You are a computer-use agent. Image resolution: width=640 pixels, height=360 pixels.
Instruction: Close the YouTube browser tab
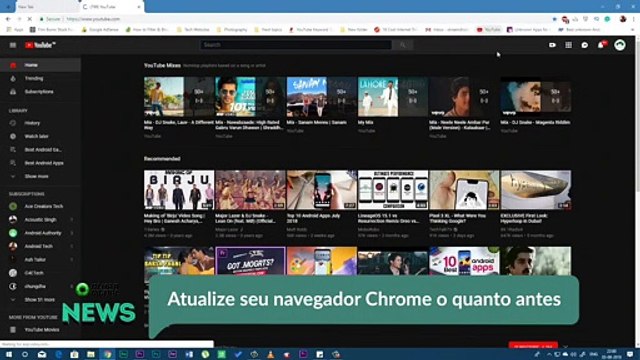pyautogui.click(x=139, y=7)
